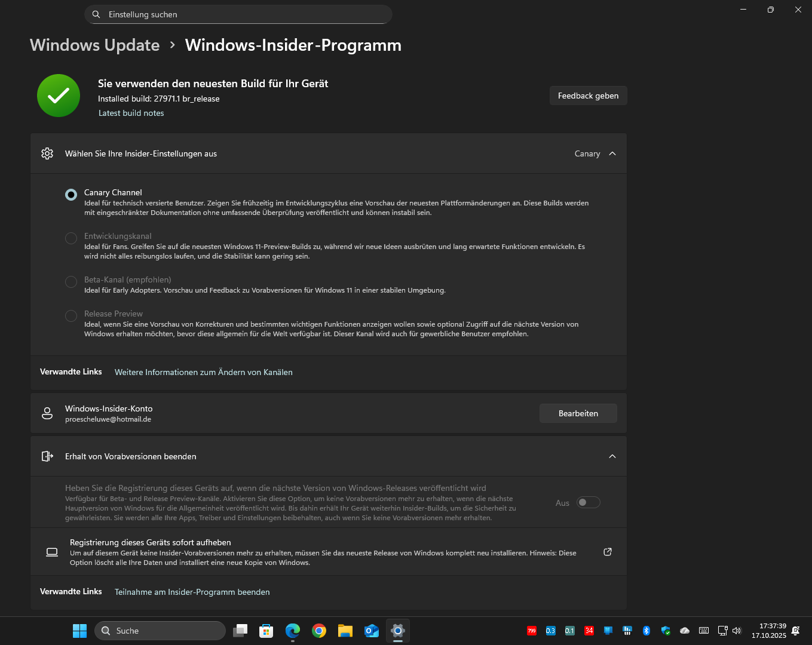Click the person icon next to Windows-Insider-Konto

point(47,413)
